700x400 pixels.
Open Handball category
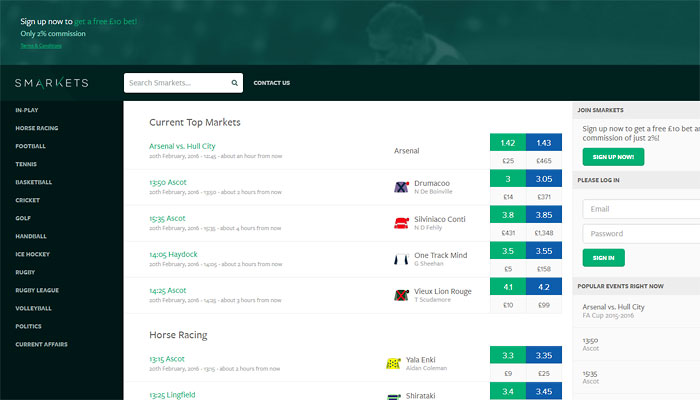pyautogui.click(x=31, y=236)
